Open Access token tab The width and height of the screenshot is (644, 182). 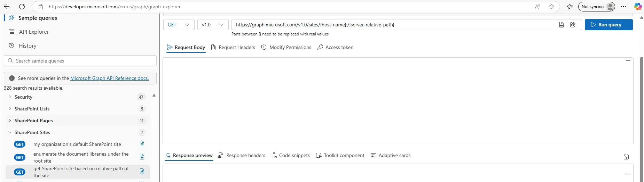pos(335,47)
